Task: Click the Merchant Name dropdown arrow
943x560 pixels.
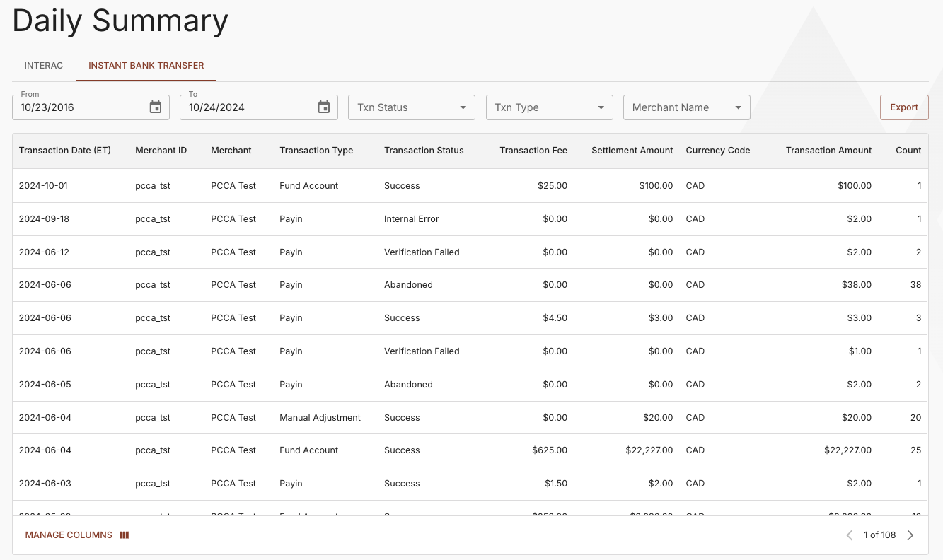Action: 739,107
